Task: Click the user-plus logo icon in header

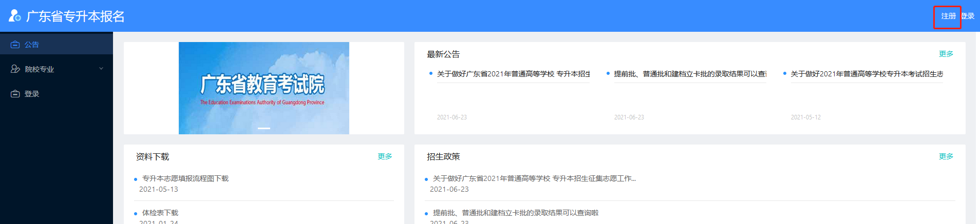Action: 14,16
